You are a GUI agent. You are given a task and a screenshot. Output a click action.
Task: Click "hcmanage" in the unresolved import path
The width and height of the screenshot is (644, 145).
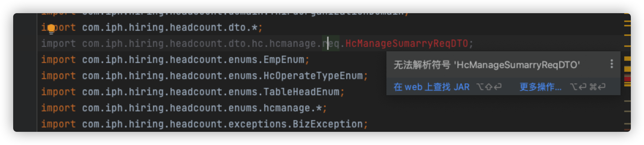coord(292,44)
